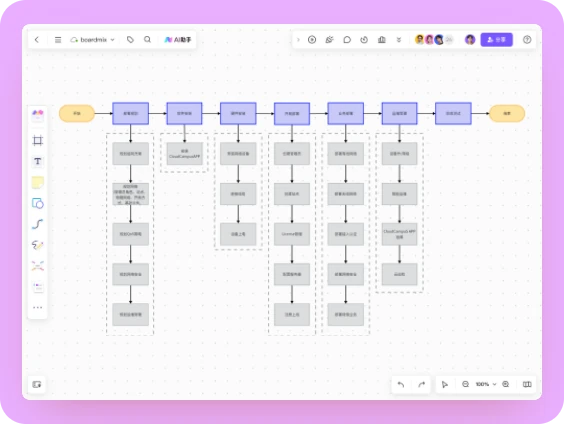Select the yellow sticky note tool
564x424 pixels.
pos(38,182)
